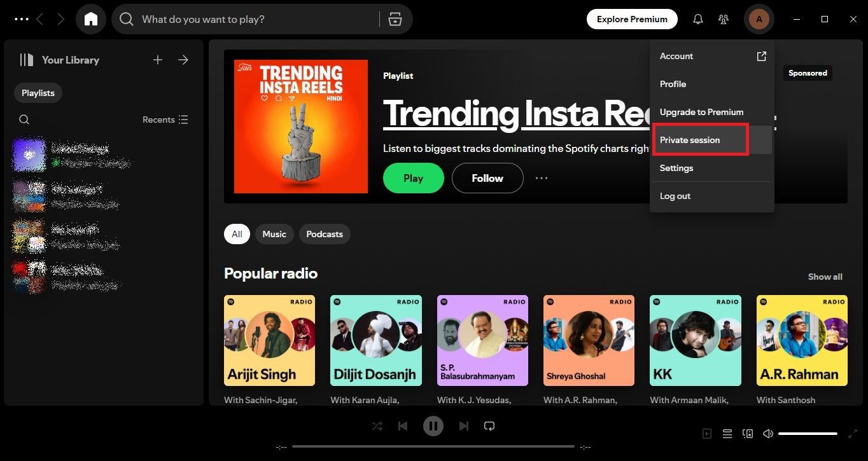The image size is (868, 461).
Task: Click the green Play button
Action: [x=413, y=178]
